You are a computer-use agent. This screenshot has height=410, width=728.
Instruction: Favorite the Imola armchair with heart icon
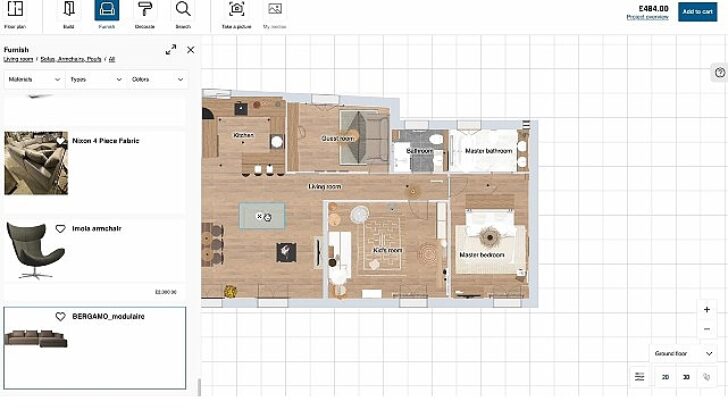pos(60,229)
